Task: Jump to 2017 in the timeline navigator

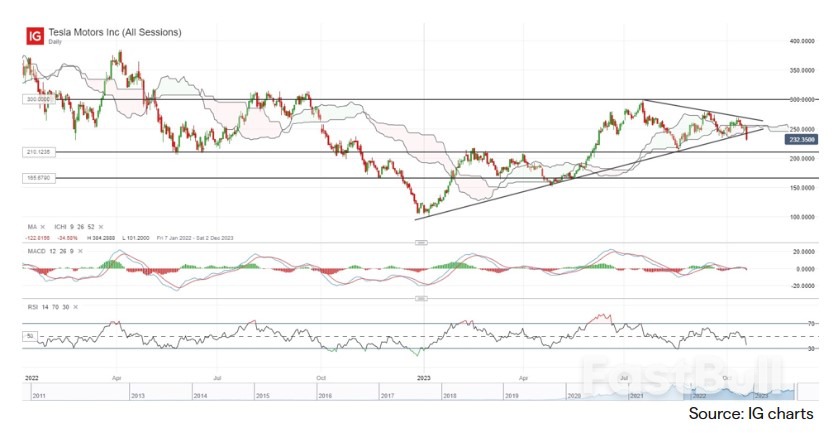Action: 387,396
